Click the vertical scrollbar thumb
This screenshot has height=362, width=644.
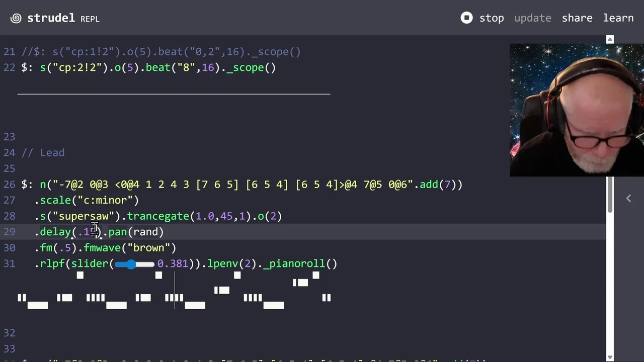click(610, 194)
